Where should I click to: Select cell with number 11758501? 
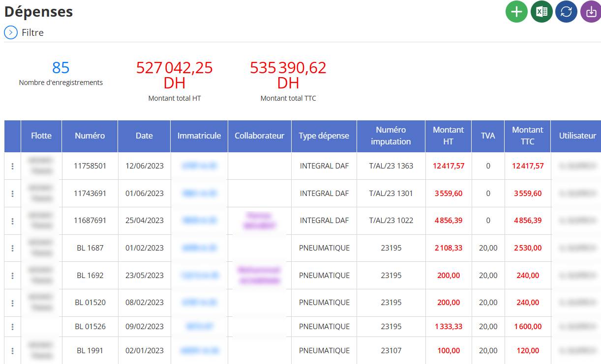pos(90,166)
